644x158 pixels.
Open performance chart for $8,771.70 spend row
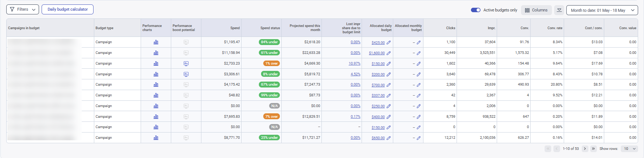tap(156, 138)
